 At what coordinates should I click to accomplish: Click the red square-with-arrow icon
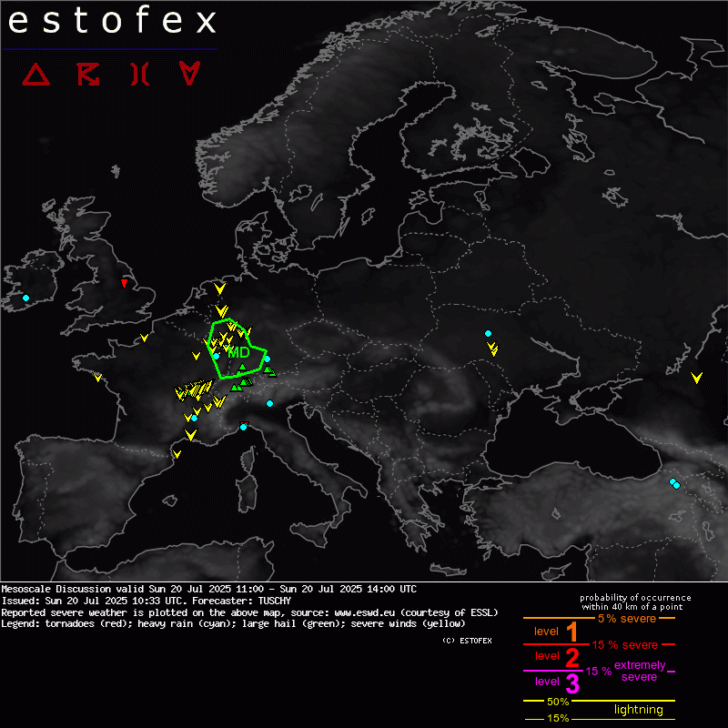click(88, 75)
